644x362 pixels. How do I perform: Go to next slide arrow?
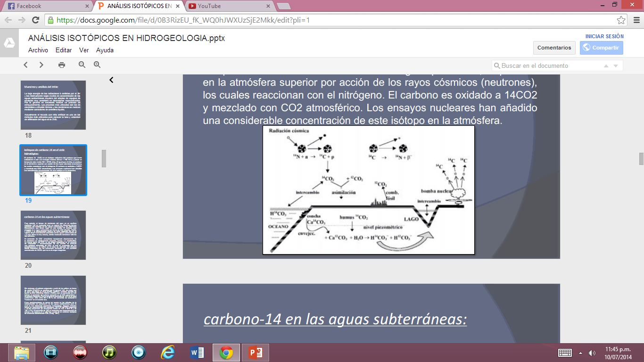41,65
